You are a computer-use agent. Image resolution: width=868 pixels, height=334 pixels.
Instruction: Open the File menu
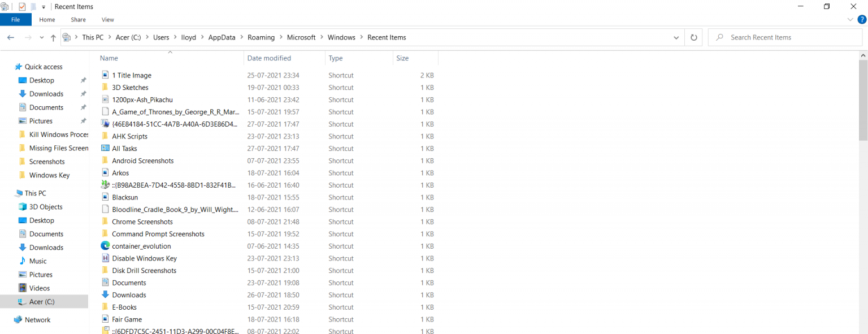(x=16, y=19)
